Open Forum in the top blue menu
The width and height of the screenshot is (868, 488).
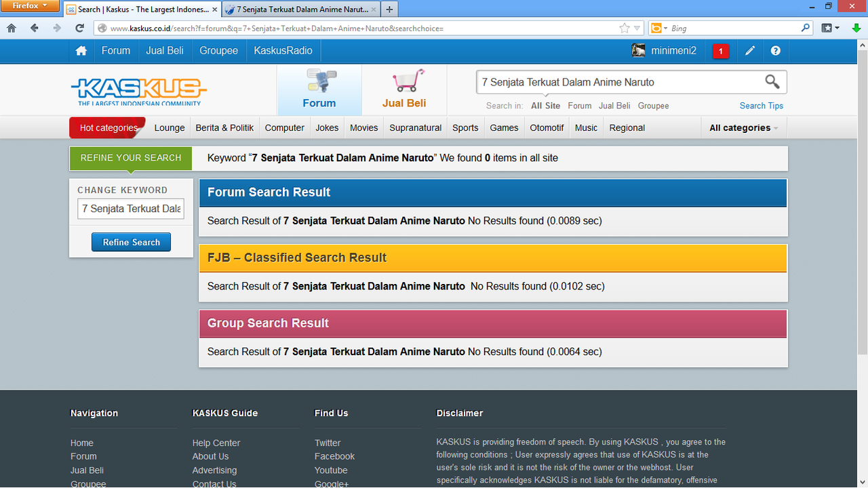116,51
